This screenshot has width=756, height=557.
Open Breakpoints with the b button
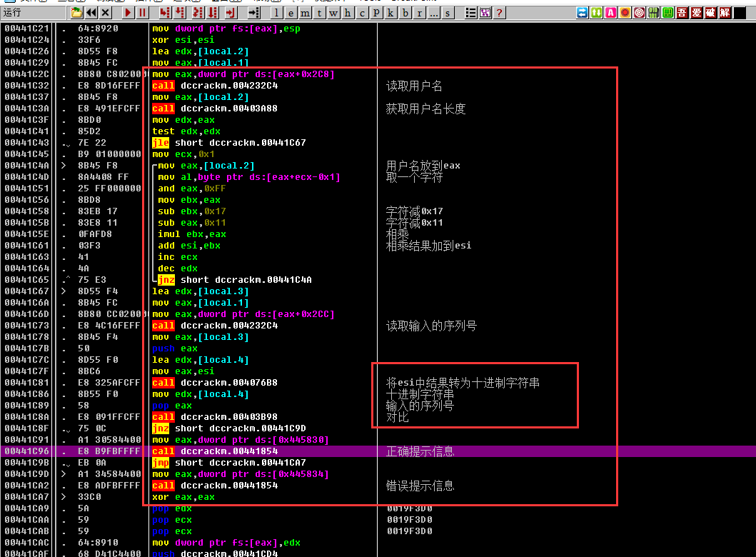[x=405, y=13]
